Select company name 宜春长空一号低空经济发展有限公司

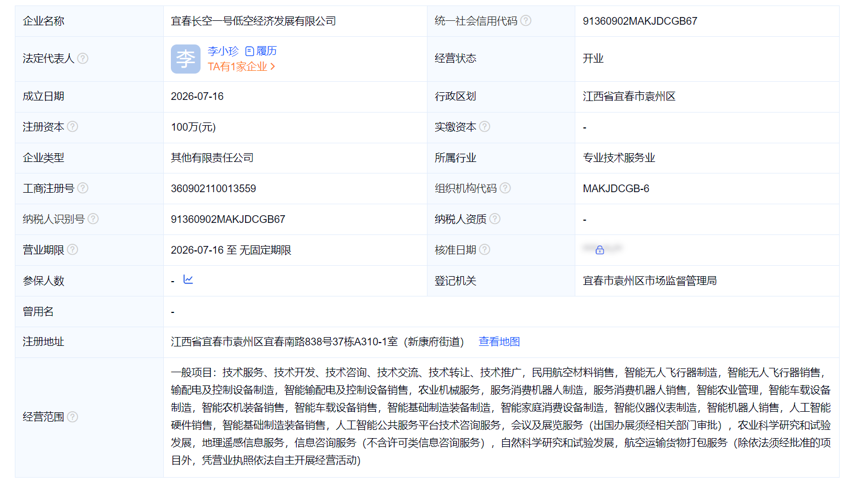click(253, 21)
